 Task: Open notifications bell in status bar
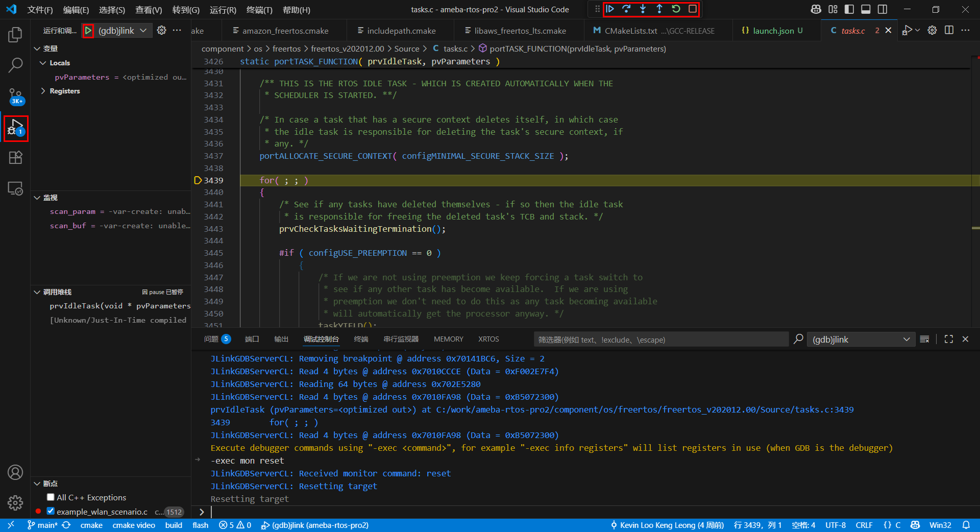point(966,525)
